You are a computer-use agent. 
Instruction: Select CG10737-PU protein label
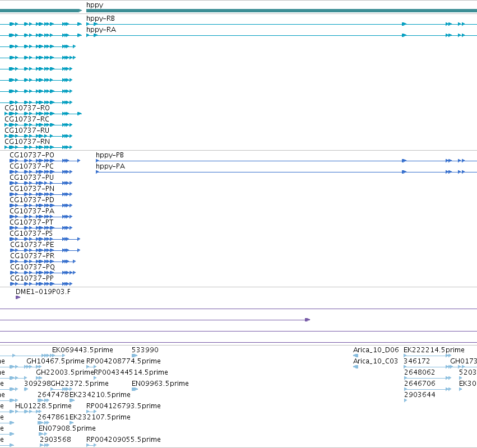[31, 178]
